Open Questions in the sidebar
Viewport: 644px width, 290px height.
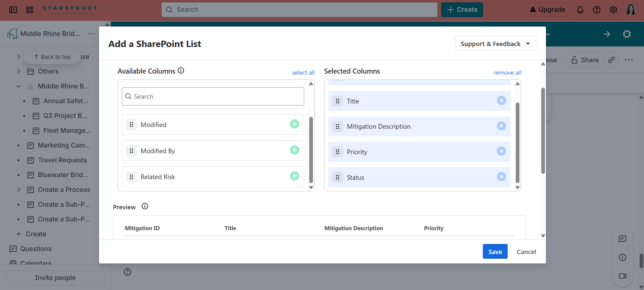tap(36, 249)
